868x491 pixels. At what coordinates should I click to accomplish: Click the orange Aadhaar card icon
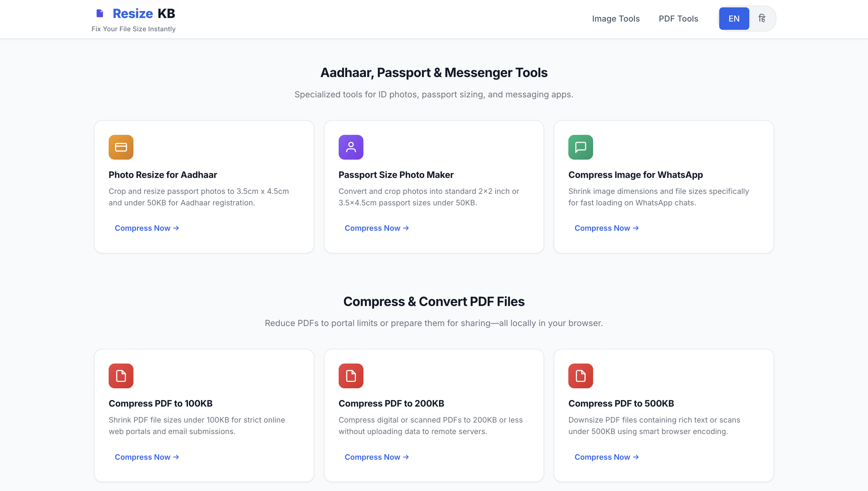pos(121,147)
